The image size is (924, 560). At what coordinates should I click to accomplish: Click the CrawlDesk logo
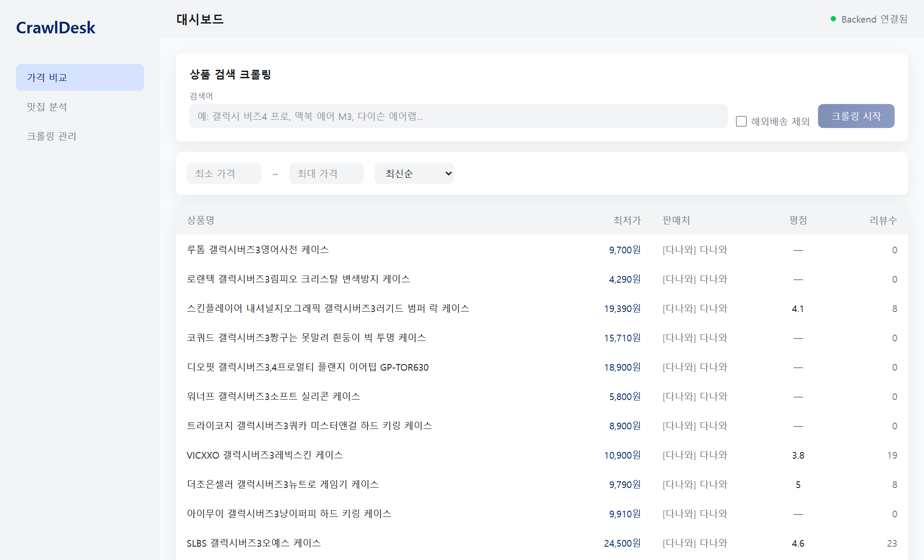(x=56, y=28)
